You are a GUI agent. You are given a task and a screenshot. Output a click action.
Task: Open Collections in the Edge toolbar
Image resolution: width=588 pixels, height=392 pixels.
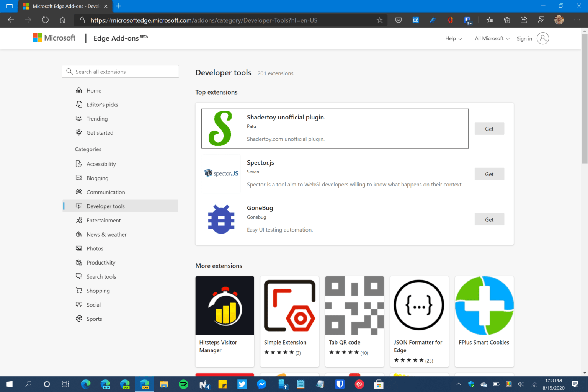click(x=506, y=20)
